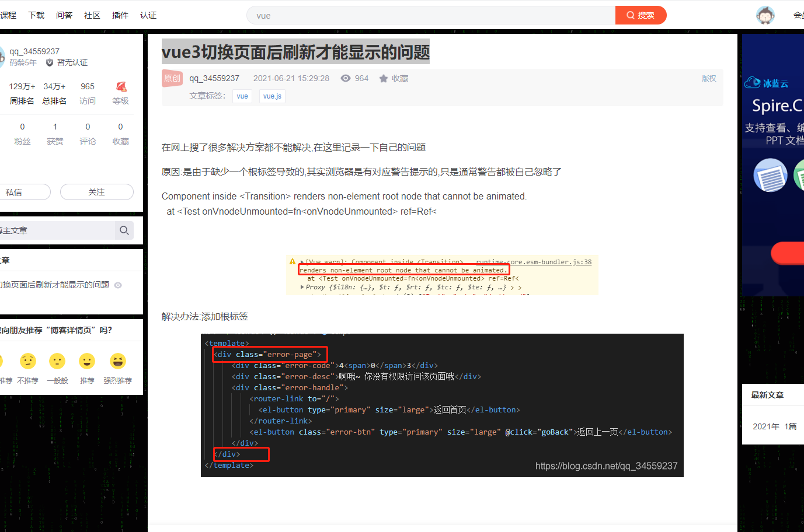The image size is (804, 532).
Task: Follow the author with 关注 button
Action: point(97,192)
